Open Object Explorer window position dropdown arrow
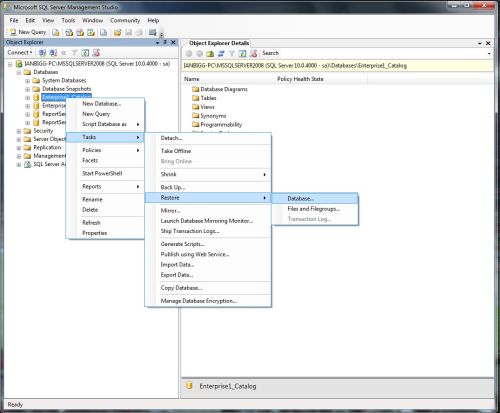This screenshot has width=500, height=413. (x=157, y=43)
